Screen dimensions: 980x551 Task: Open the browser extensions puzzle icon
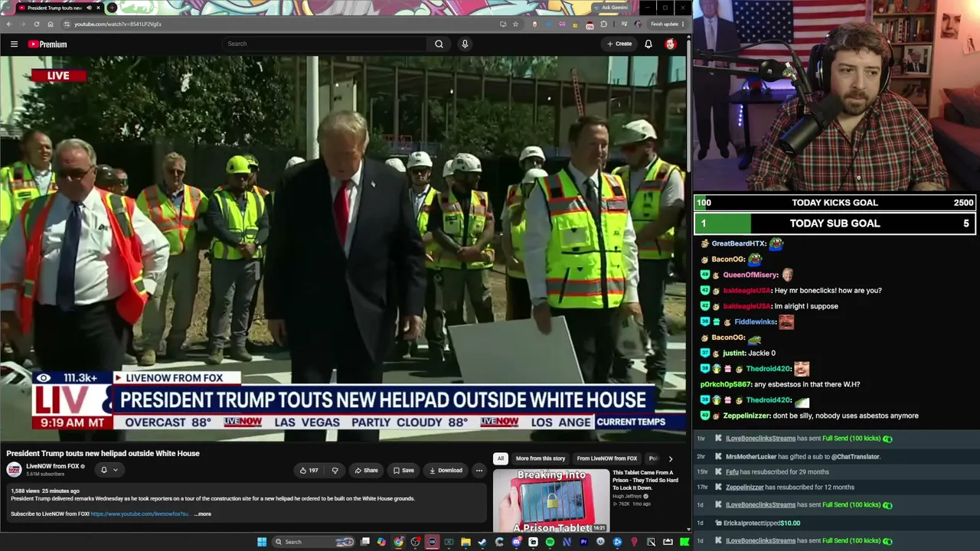pyautogui.click(x=603, y=24)
